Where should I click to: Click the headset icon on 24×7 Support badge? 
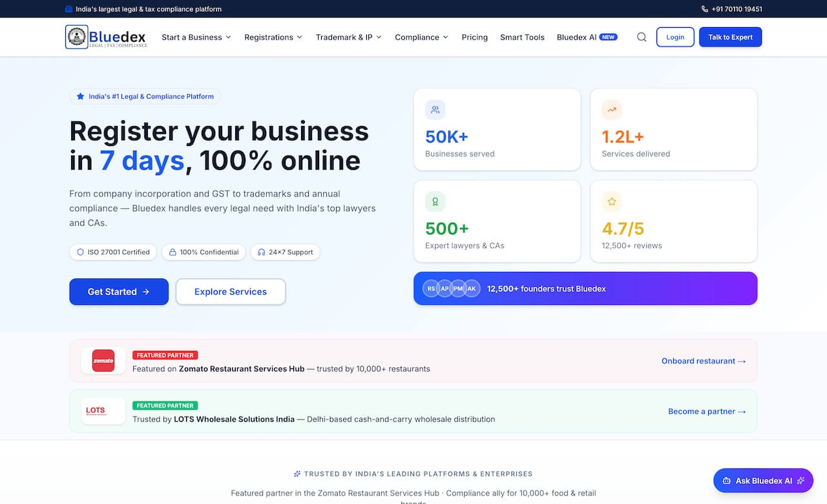(x=262, y=252)
